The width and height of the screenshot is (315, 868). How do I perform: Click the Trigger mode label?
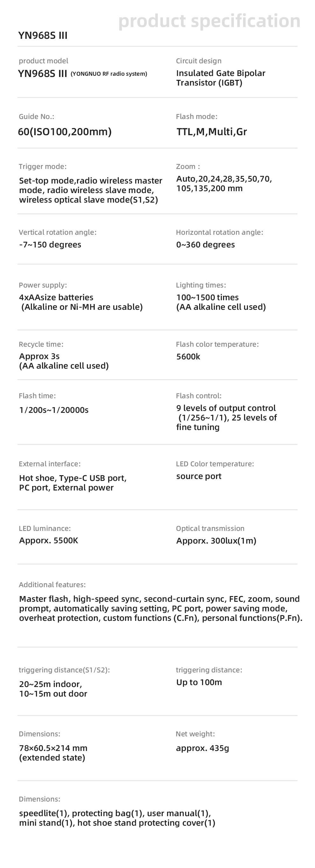click(x=43, y=166)
